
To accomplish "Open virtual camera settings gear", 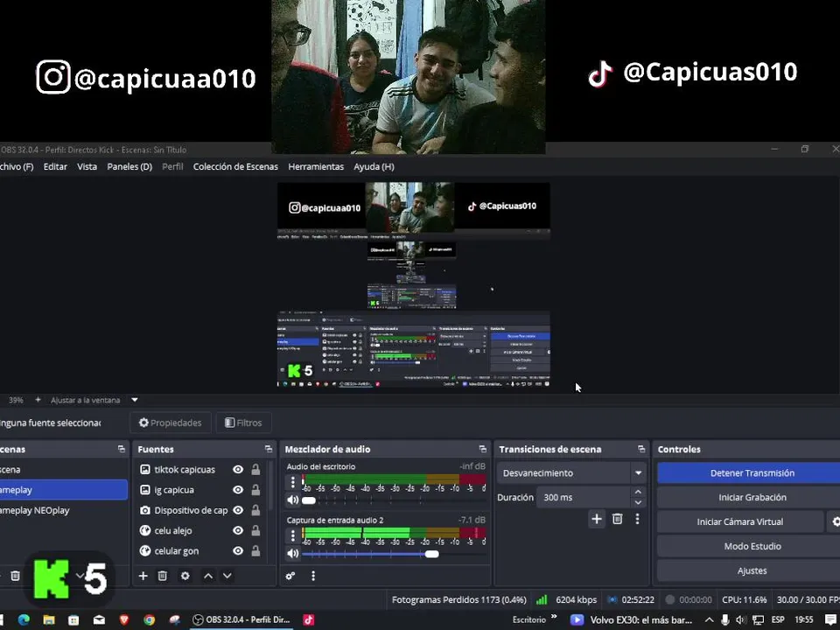I will (834, 521).
